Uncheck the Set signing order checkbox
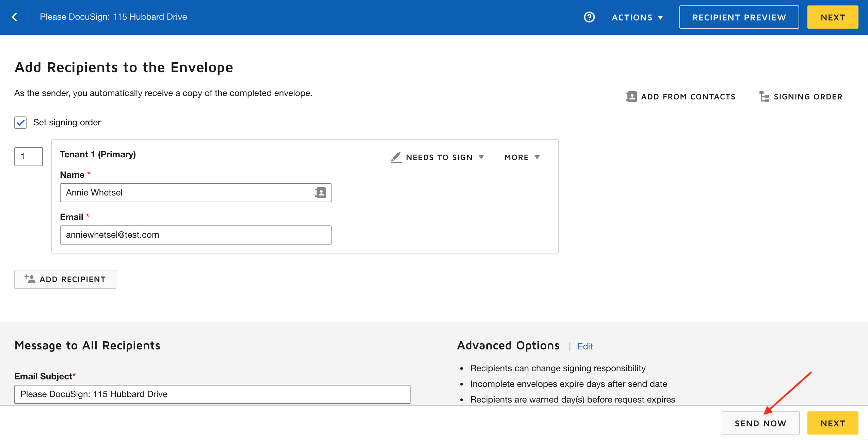868x440 pixels. [20, 123]
